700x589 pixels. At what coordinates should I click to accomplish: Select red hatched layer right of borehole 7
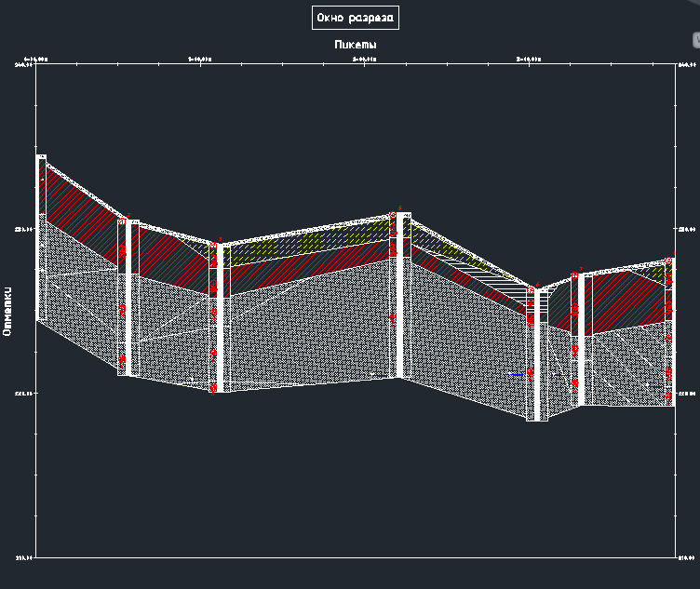(619, 298)
